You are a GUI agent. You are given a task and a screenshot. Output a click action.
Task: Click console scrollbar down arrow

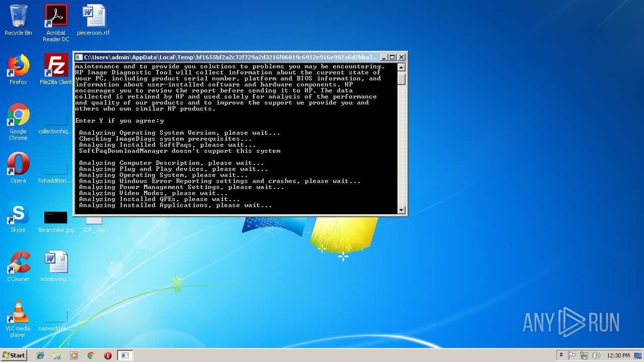[401, 210]
